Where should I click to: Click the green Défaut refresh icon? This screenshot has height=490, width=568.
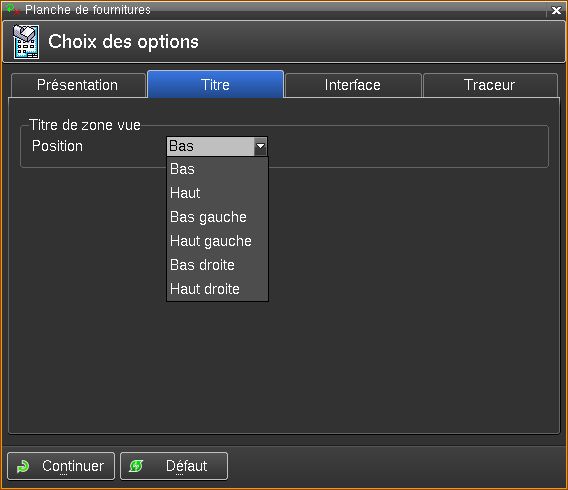click(136, 466)
